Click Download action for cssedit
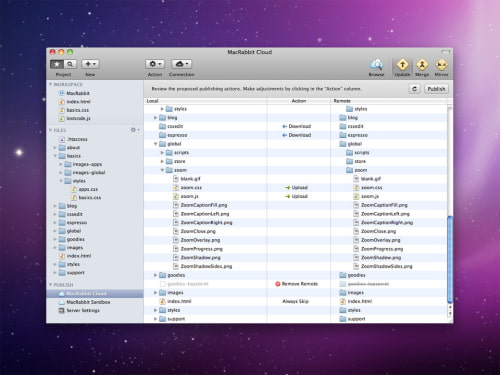The width and height of the screenshot is (500, 375). click(297, 126)
